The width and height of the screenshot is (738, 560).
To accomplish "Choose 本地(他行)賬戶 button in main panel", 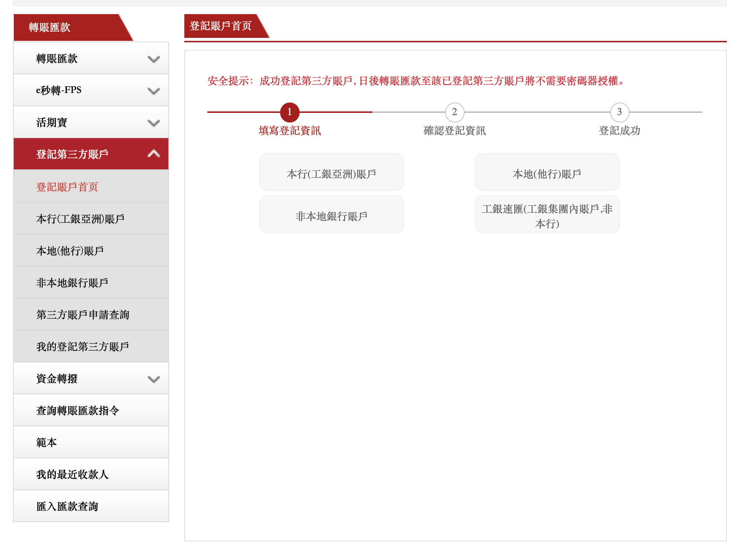I will 547,173.
